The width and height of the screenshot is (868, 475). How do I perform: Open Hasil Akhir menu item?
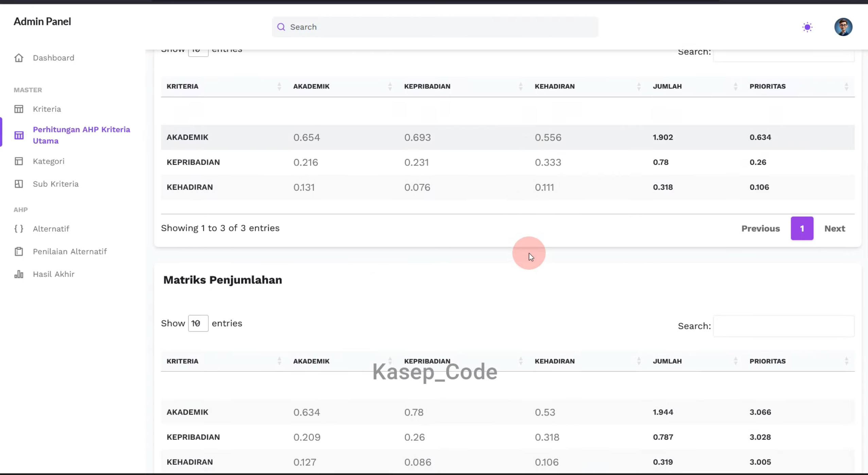[x=54, y=274]
